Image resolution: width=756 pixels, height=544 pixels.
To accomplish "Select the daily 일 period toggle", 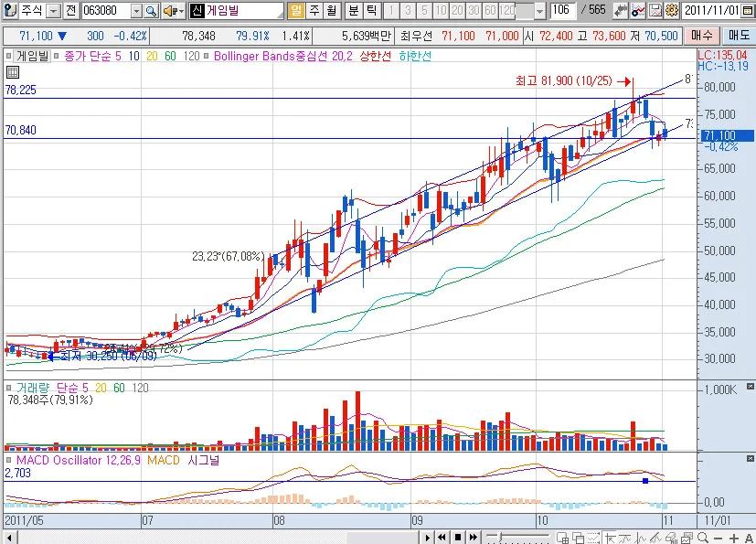I will point(296,11).
